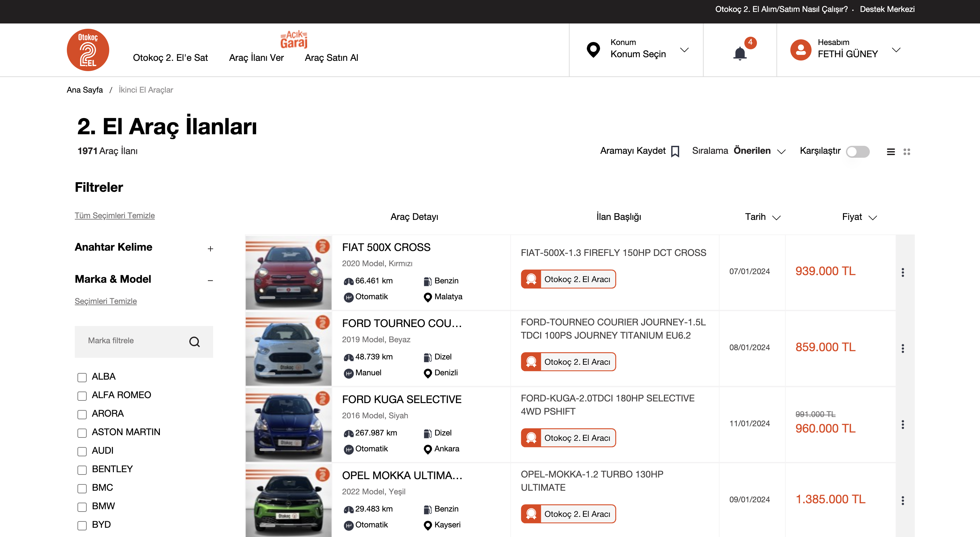Expand the Anahtar Kelime filter

210,249
